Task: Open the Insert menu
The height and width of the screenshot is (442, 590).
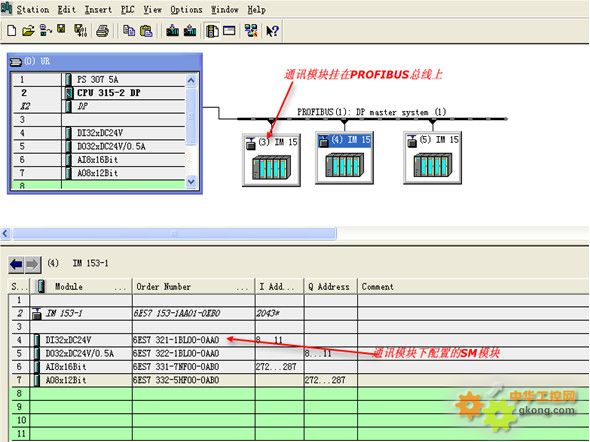Action: coord(98,9)
